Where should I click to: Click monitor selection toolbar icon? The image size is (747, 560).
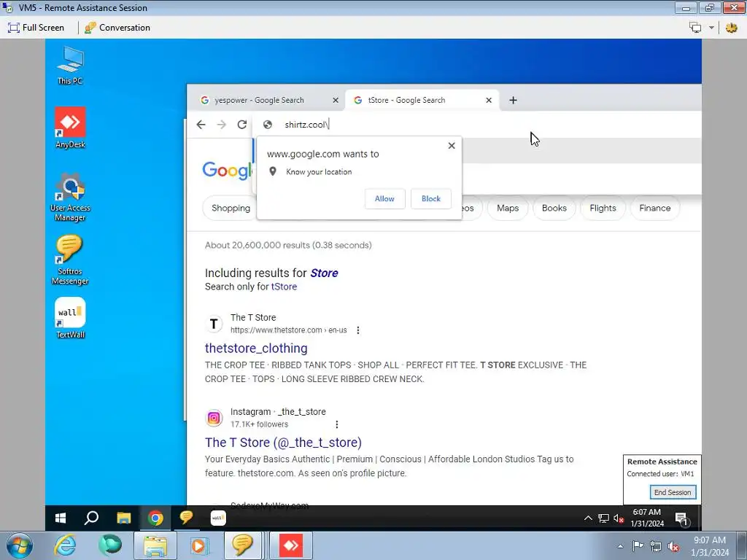695,28
